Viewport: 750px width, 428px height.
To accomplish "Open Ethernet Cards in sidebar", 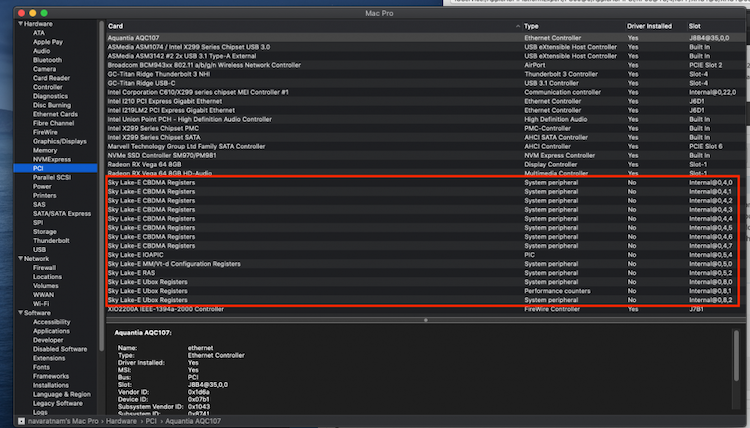I will click(55, 114).
